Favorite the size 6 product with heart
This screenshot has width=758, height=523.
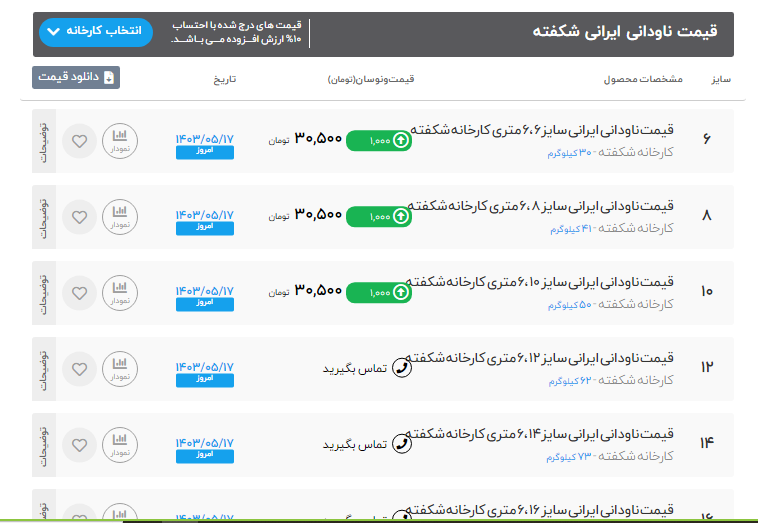pyautogui.click(x=80, y=140)
